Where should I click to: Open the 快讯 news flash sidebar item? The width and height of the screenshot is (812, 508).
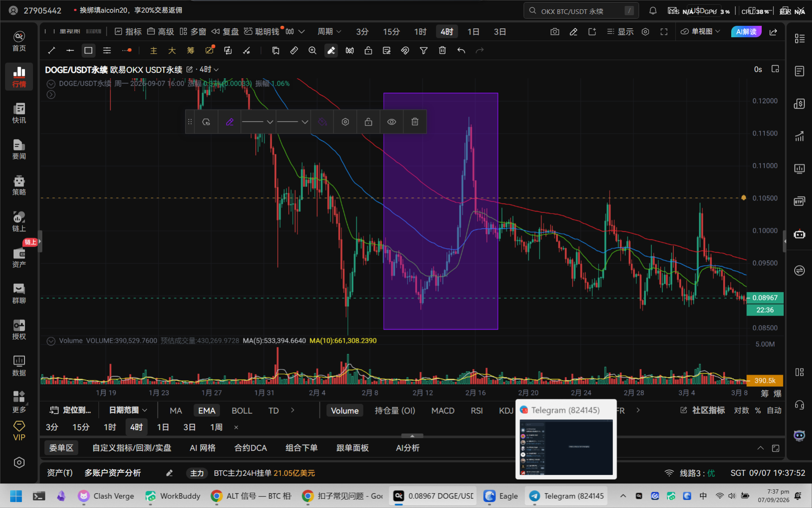(19, 113)
